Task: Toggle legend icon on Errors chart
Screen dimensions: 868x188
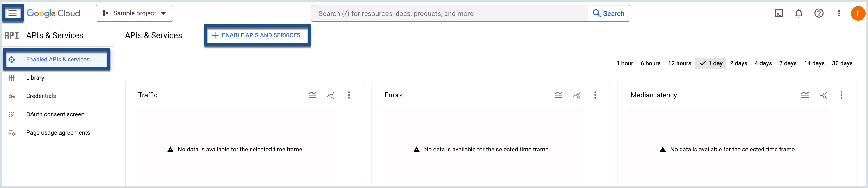Action: tap(558, 95)
